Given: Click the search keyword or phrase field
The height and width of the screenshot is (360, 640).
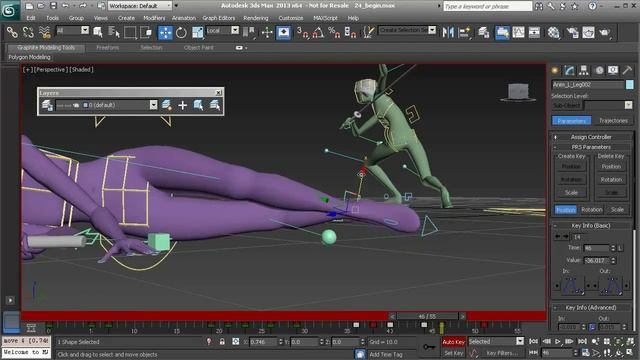Looking at the screenshot, I should coord(487,6).
